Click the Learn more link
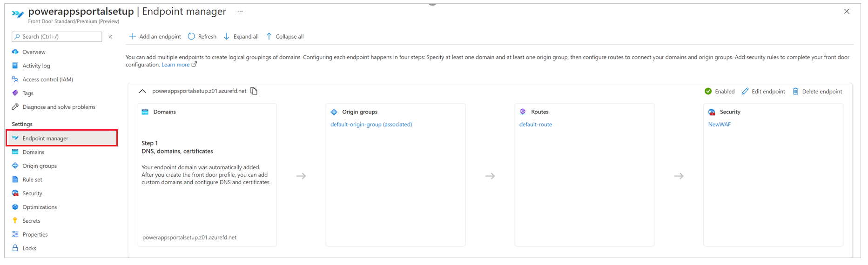868x265 pixels. point(175,65)
